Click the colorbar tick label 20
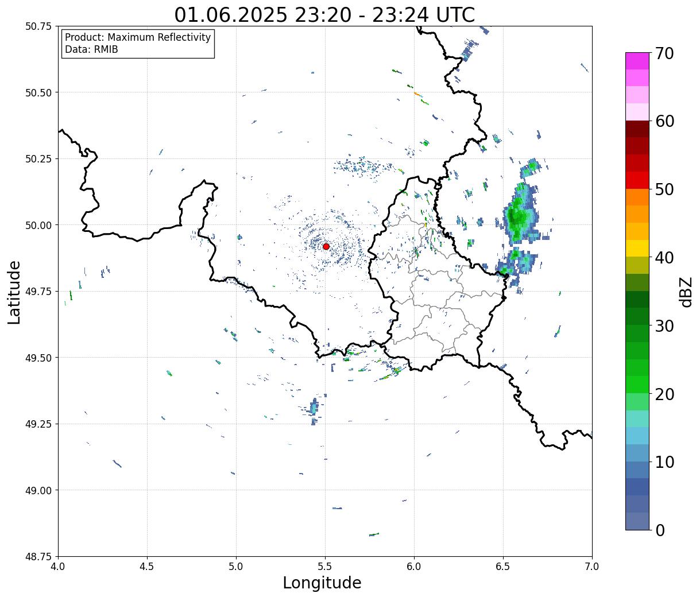700x597 pixels. 664,394
